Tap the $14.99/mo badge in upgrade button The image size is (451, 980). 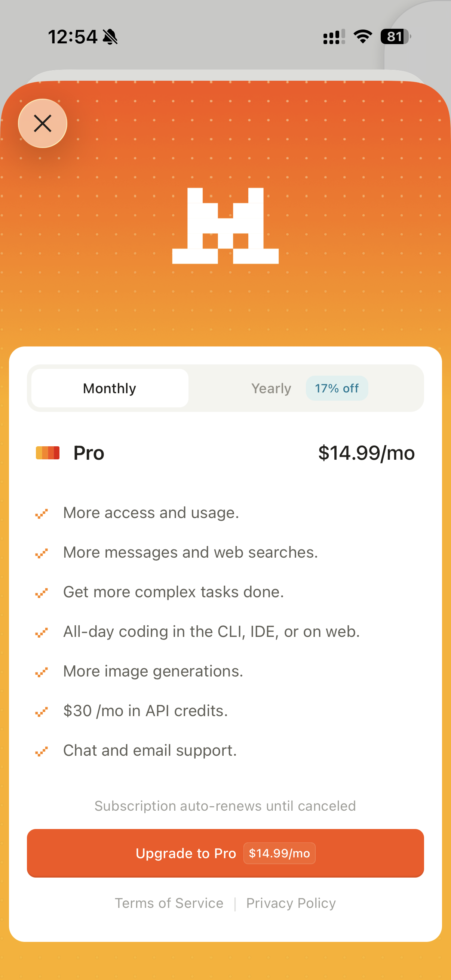279,853
